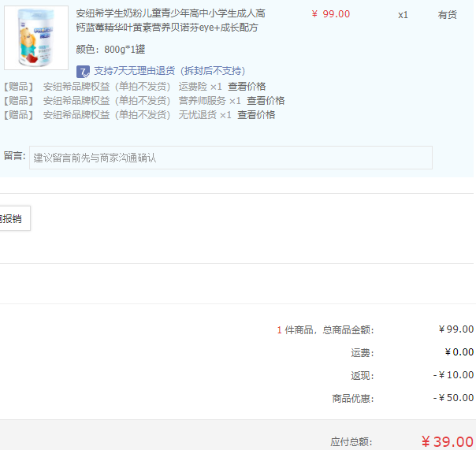Click 运费险 ×1 gift name text
This screenshot has width=476, height=450.
(200, 87)
